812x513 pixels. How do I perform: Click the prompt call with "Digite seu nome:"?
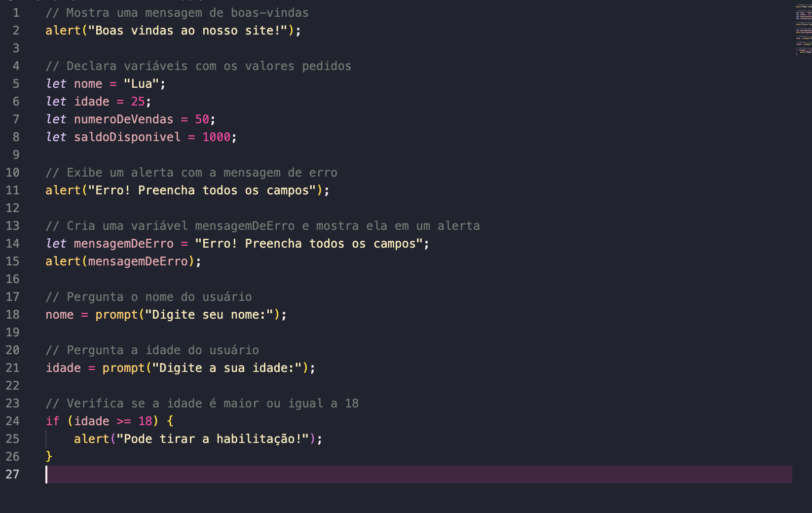(187, 315)
